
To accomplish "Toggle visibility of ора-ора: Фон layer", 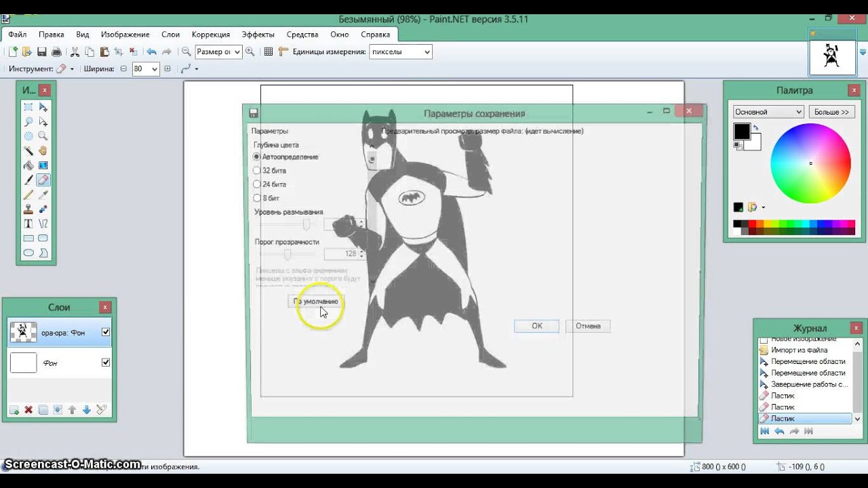I will 105,332.
